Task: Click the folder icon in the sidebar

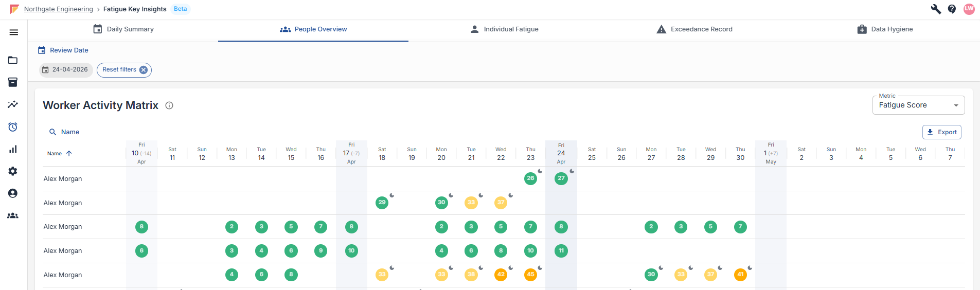Action: coord(13,60)
